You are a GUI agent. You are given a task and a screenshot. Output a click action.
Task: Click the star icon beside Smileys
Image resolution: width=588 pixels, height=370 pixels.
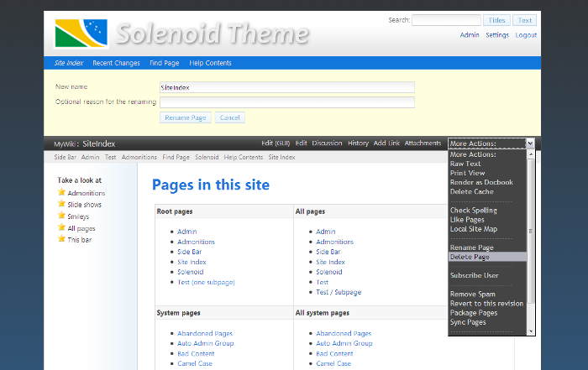click(61, 216)
